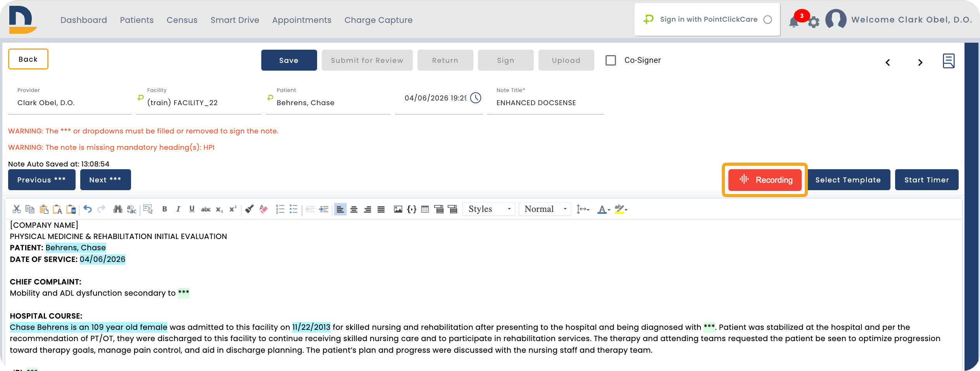Apply subscript formatting
The image size is (980, 371).
click(x=219, y=209)
